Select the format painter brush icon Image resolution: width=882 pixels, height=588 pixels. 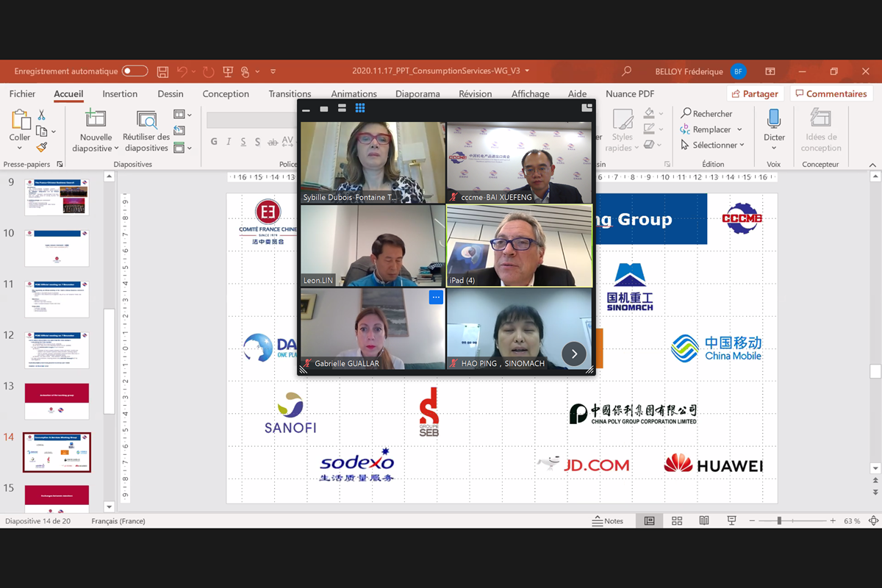(x=42, y=147)
